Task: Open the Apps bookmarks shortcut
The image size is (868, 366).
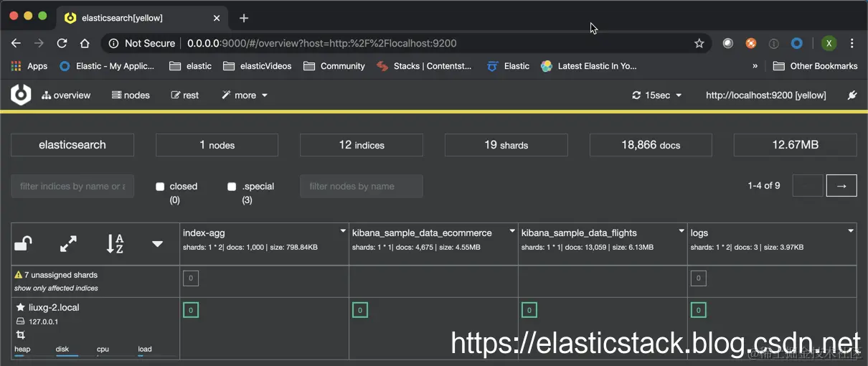Action: click(29, 66)
